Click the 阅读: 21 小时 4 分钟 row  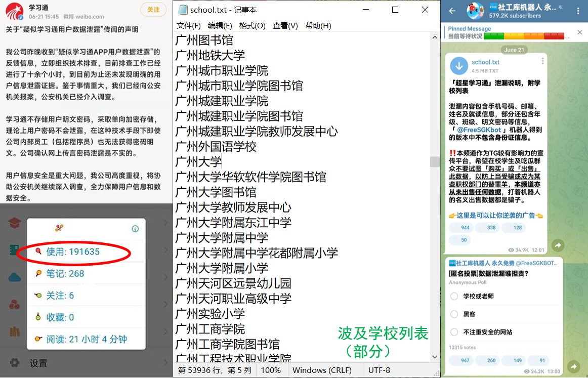pos(86,340)
